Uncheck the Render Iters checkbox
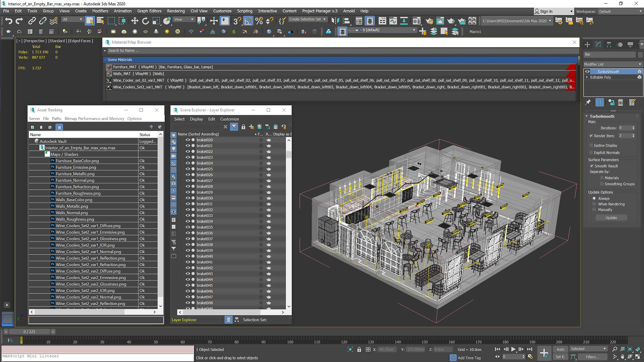The image size is (644, 362). coord(591,136)
